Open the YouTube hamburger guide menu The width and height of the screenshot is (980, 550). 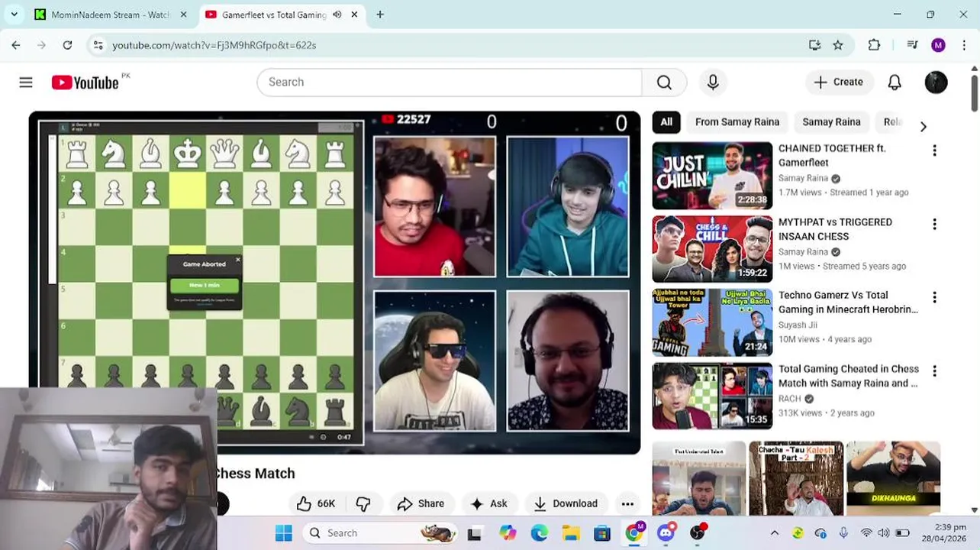[26, 82]
